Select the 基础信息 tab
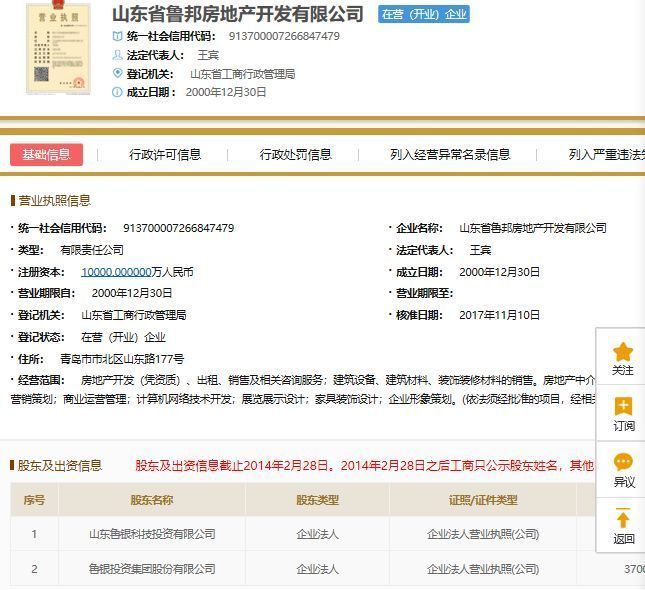 [47, 155]
